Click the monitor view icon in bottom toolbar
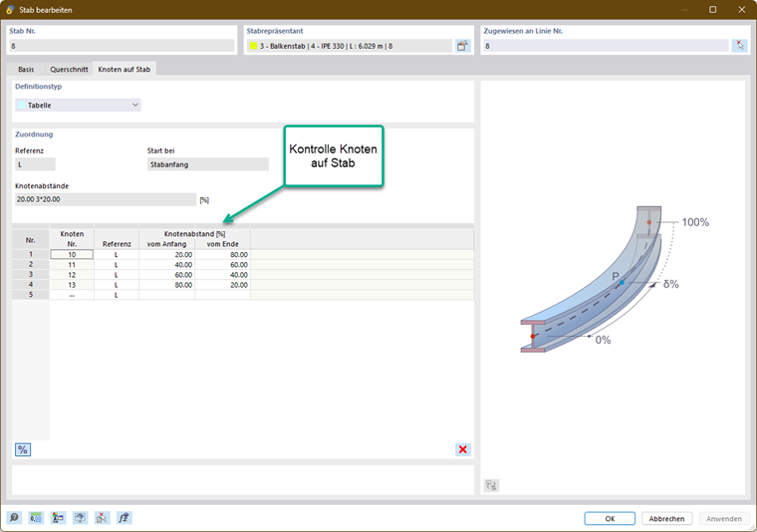 (80, 518)
